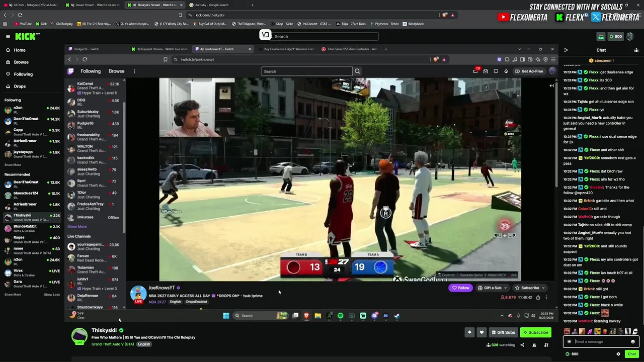This screenshot has height=362, width=644.
Task: Subscribe to Thiskyskii on Kick
Action: [x=535, y=332]
